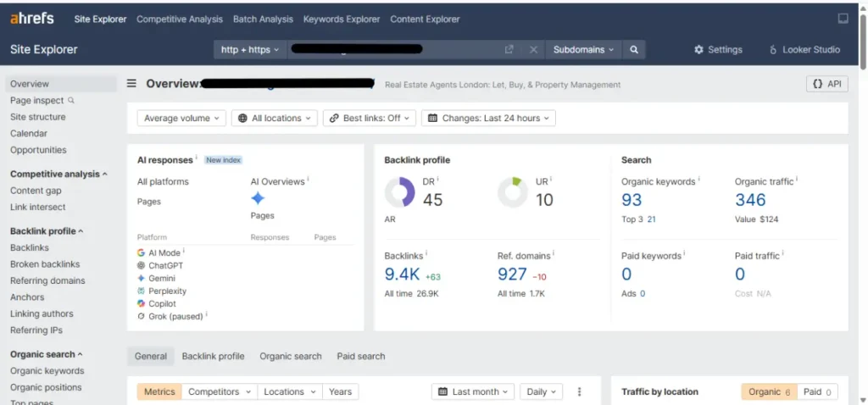Open Looker Studio link
Viewport: 868px width, 405px height.
point(804,50)
